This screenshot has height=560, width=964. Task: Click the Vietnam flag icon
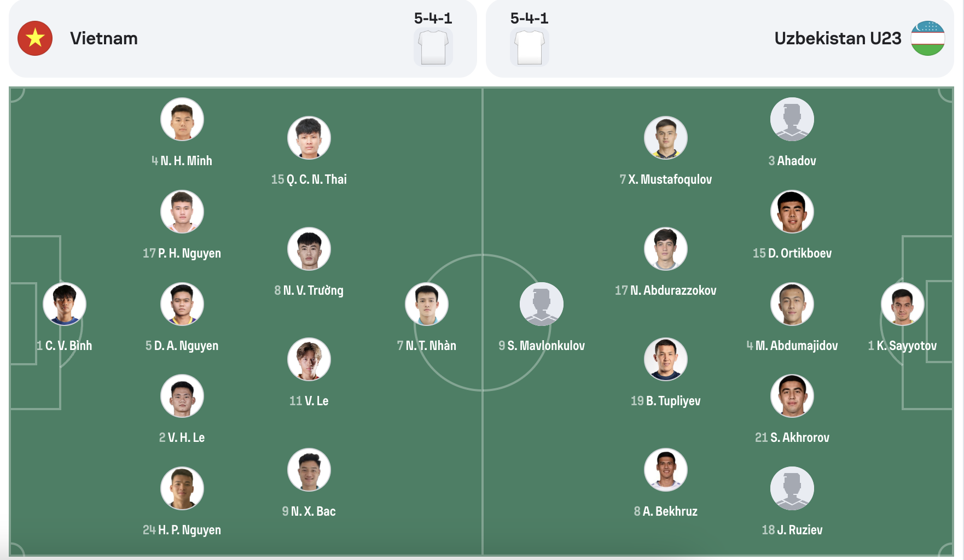(36, 38)
